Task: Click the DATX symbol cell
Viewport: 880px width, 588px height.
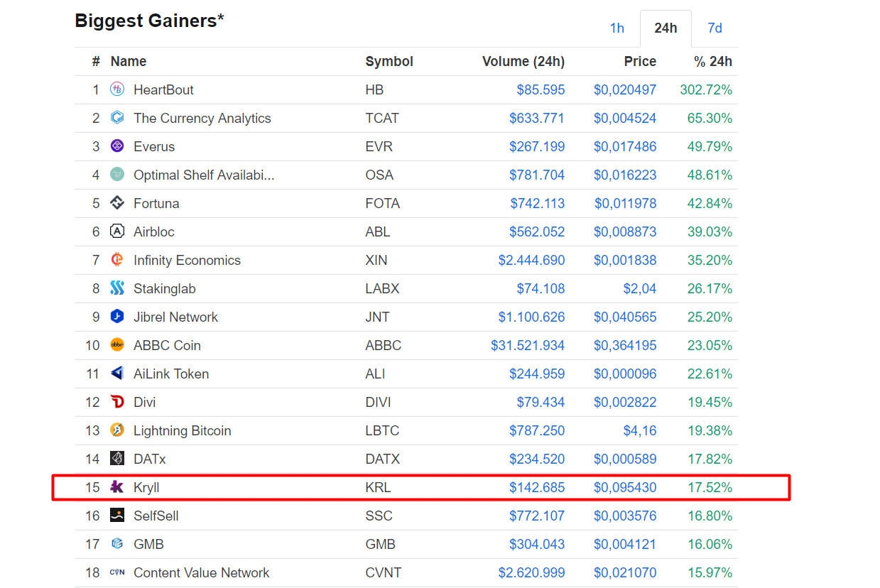Action: (x=383, y=459)
